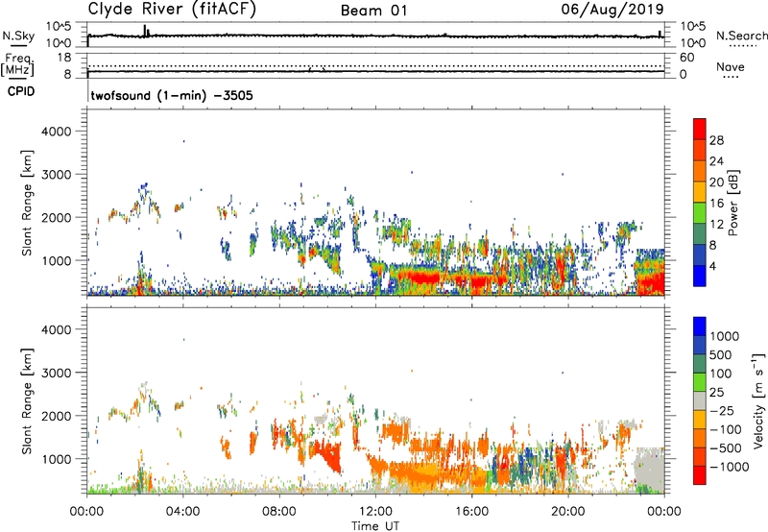The width and height of the screenshot is (768, 532).
Task: Click the '100' velocity colorbar tick
Action: click(x=721, y=374)
